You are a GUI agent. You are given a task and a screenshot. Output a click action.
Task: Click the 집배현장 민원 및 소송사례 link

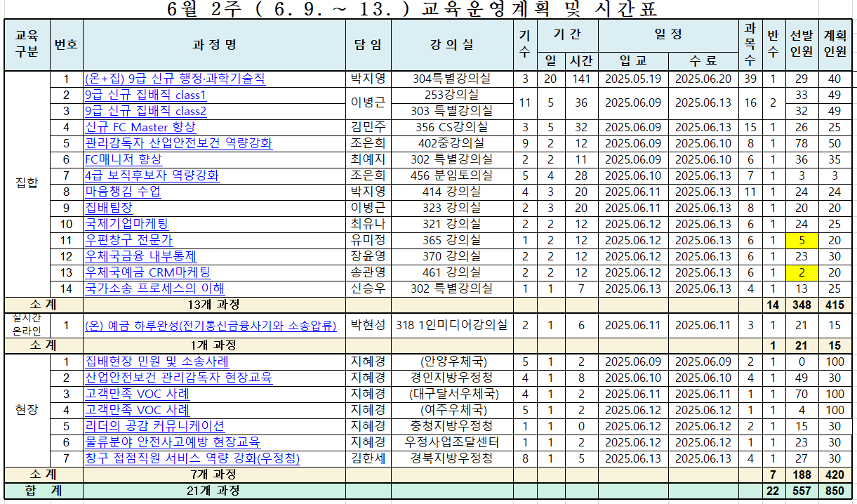[157, 362]
